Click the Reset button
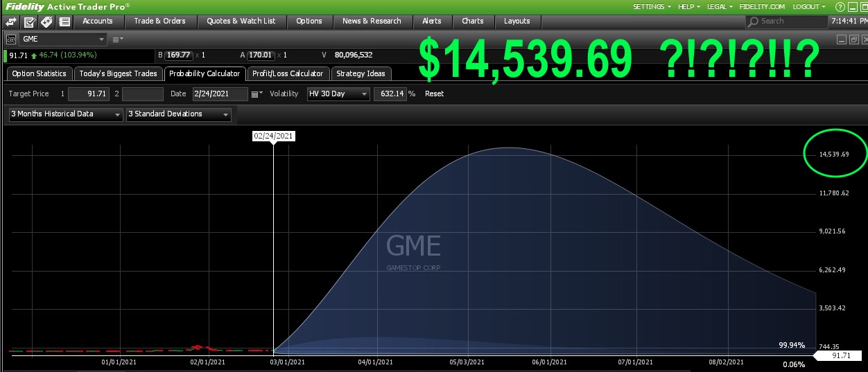The height and width of the screenshot is (372, 868). [435, 94]
